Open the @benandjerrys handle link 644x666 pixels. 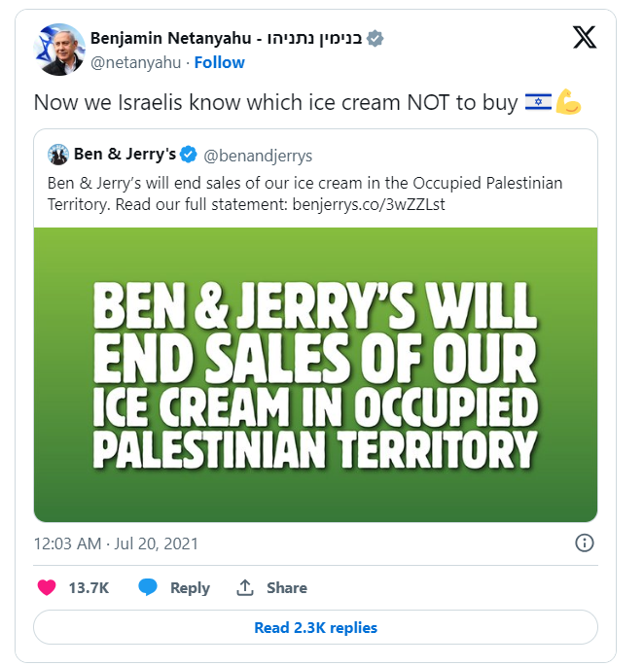[258, 156]
